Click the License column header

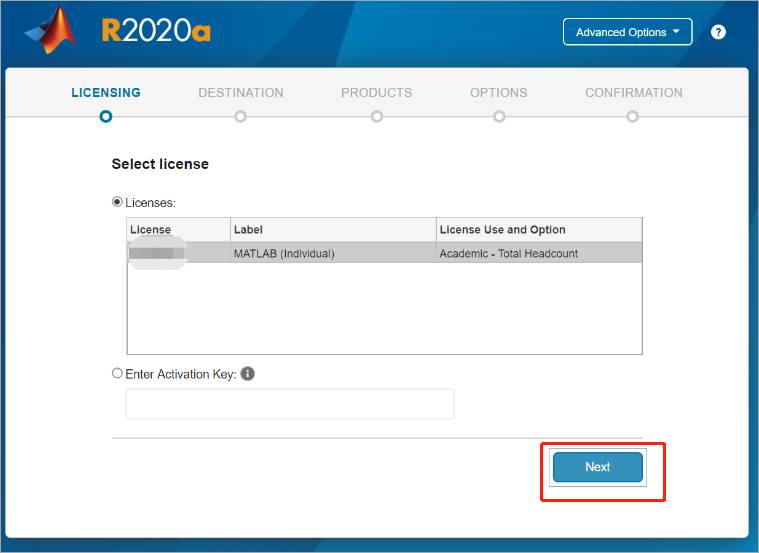(179, 230)
